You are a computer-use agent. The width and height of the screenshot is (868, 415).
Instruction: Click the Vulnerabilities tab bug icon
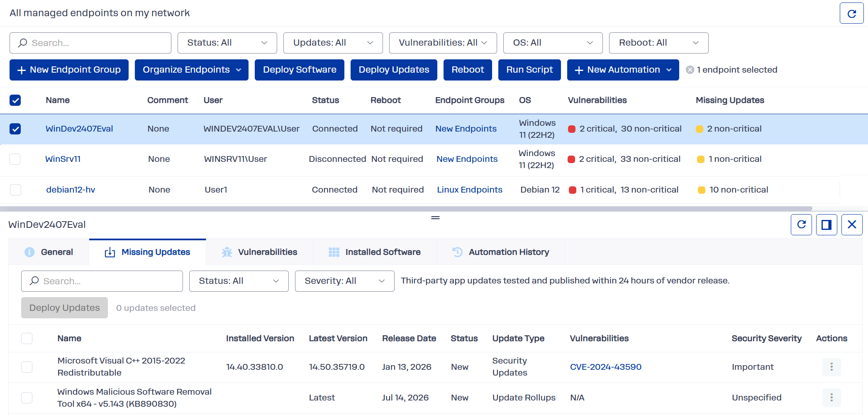227,252
